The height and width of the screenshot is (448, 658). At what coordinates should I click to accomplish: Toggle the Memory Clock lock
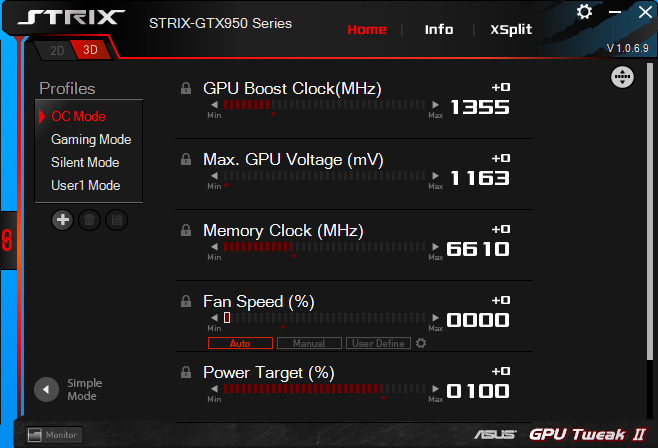point(186,231)
